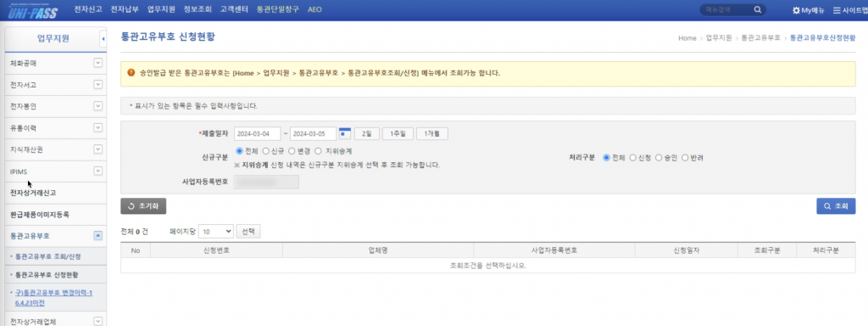Screen dimensions: 868x326
Task: Click the orange notice warning icon
Action: point(131,73)
